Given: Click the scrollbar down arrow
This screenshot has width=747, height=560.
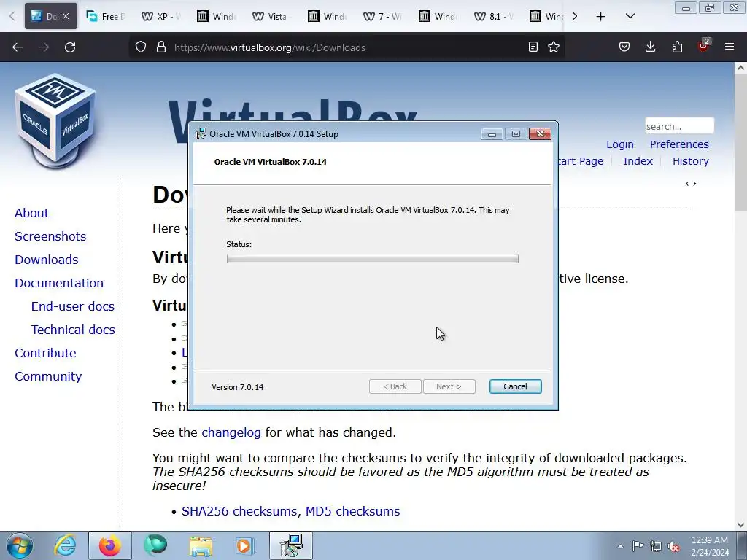Looking at the screenshot, I should [740, 525].
